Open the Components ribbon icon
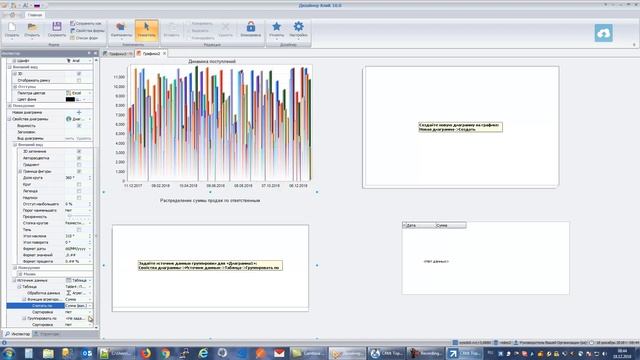 click(121, 30)
